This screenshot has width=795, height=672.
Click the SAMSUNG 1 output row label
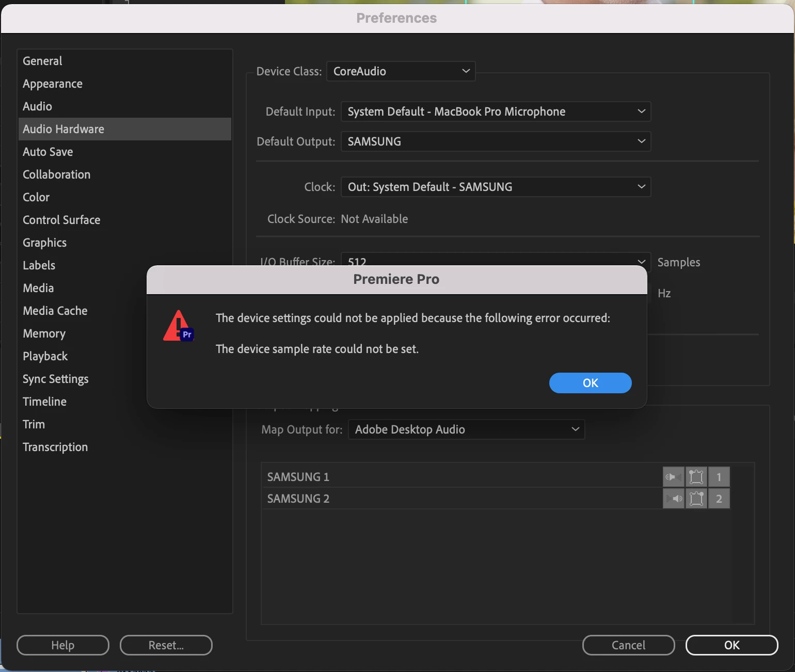[x=298, y=477]
